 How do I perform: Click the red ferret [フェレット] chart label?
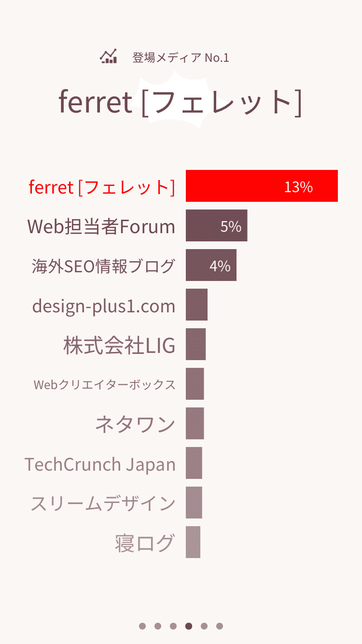pyautogui.click(x=102, y=187)
